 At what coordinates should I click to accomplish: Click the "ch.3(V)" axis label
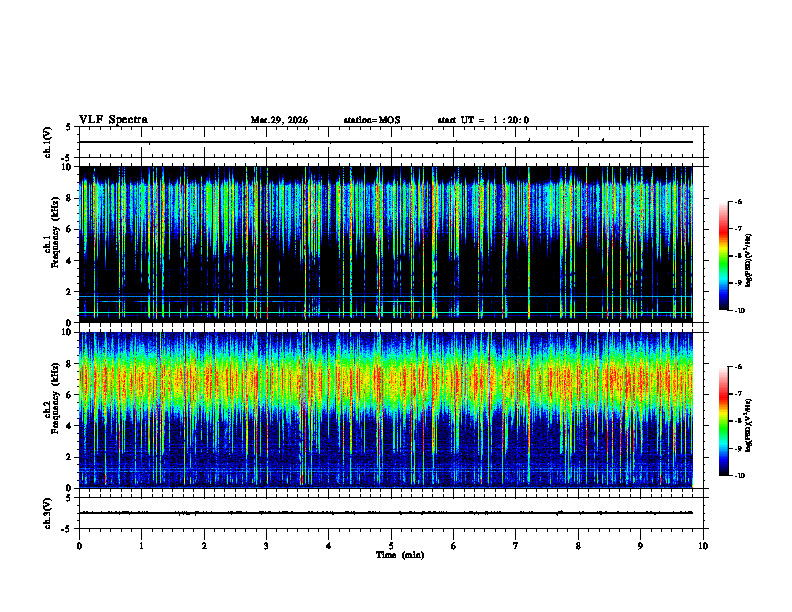48,513
